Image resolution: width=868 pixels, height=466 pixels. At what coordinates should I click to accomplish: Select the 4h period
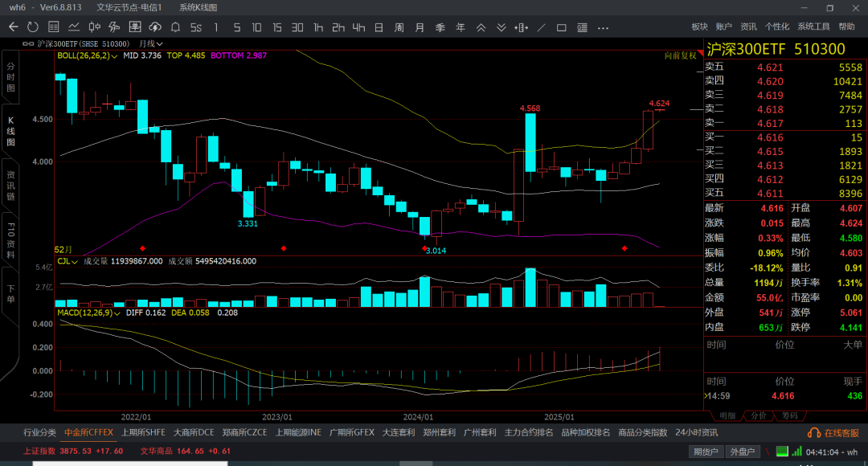[x=358, y=27]
